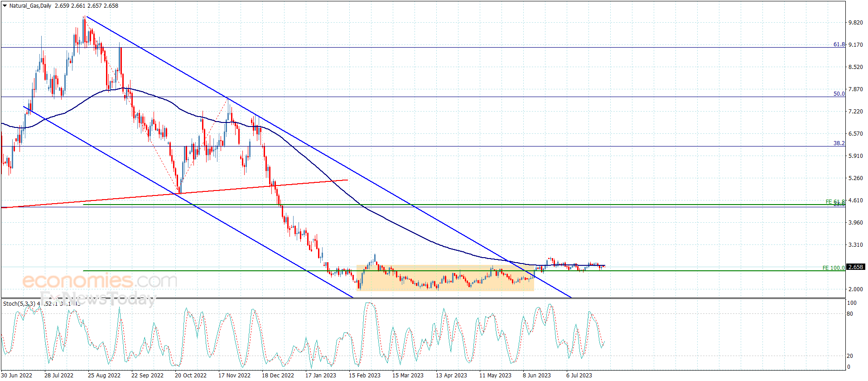The height and width of the screenshot is (381, 868).
Task: Select the 17 Jan 2023 date label
Action: pyautogui.click(x=321, y=375)
